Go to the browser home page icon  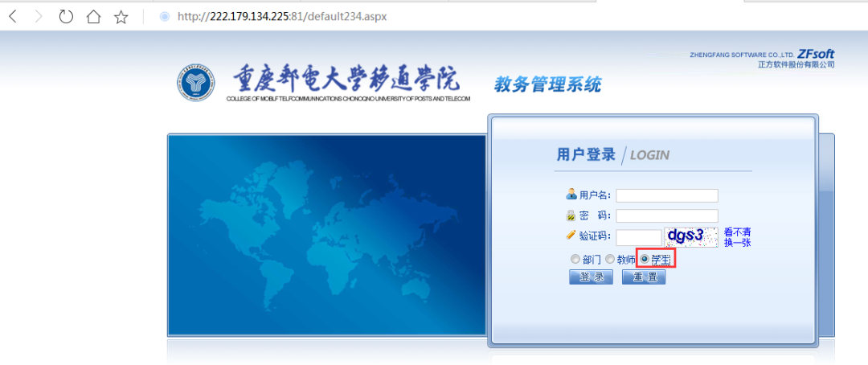pos(94,17)
